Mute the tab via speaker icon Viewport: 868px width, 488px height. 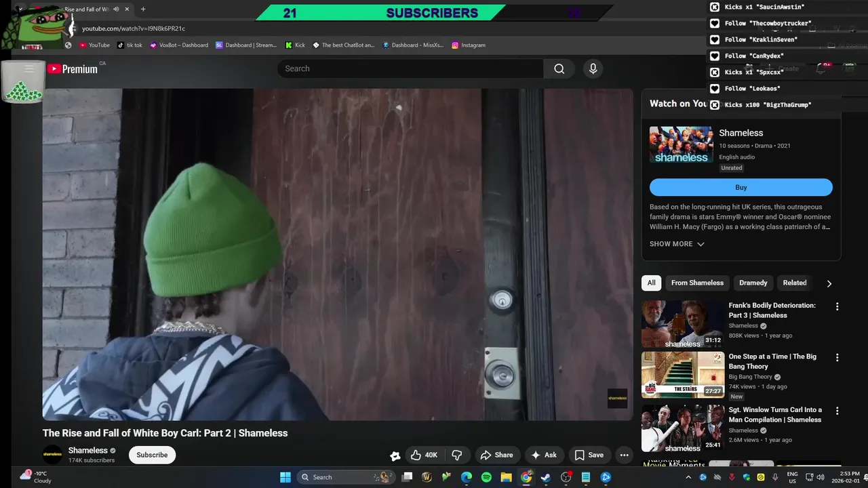coord(116,9)
